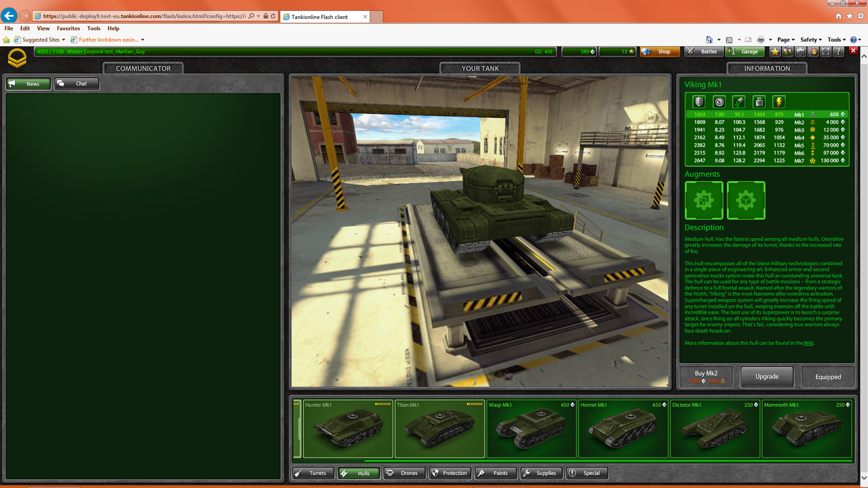Viewport: 868px width, 488px height.
Task: Switch to the Paints category
Action: coord(495,473)
